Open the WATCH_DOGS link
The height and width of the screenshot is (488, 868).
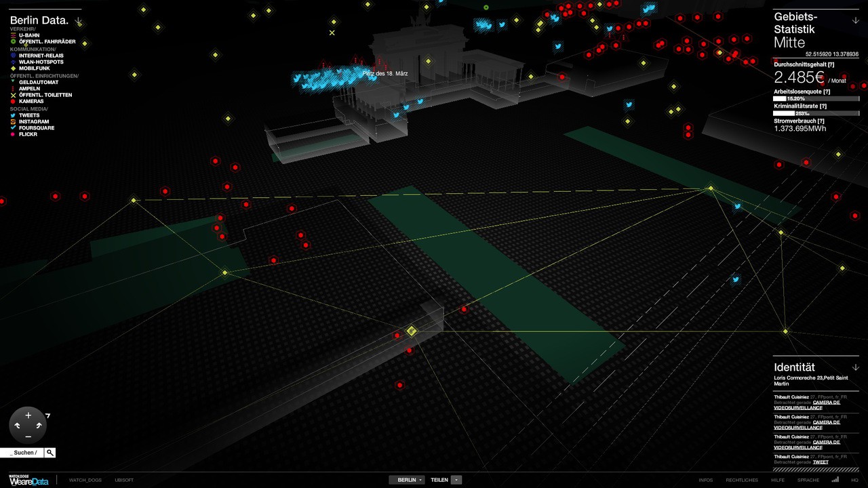click(x=85, y=480)
